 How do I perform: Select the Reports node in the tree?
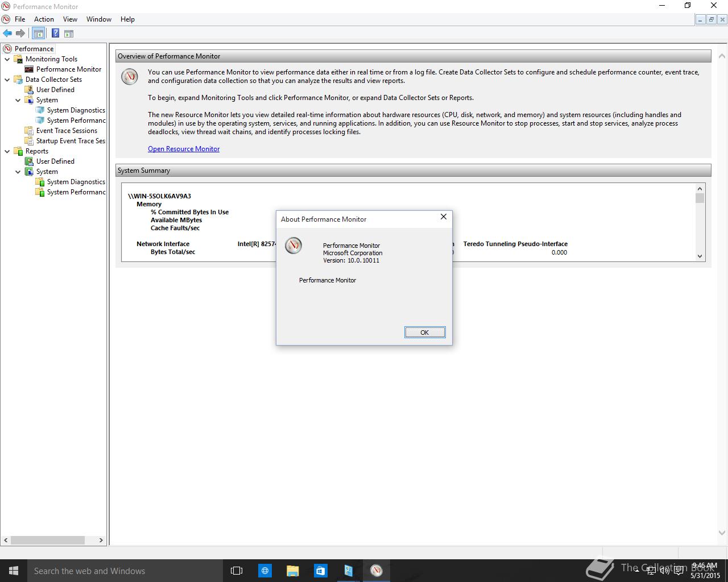[x=37, y=151]
